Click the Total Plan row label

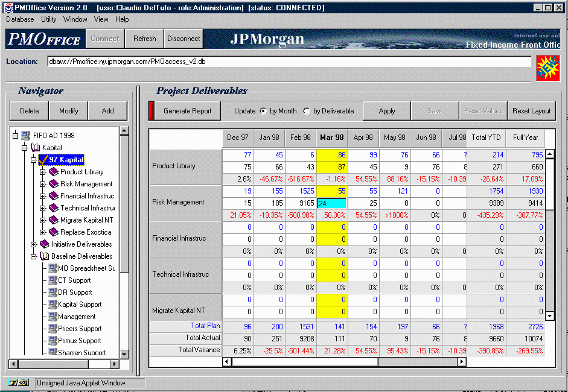coord(205,326)
